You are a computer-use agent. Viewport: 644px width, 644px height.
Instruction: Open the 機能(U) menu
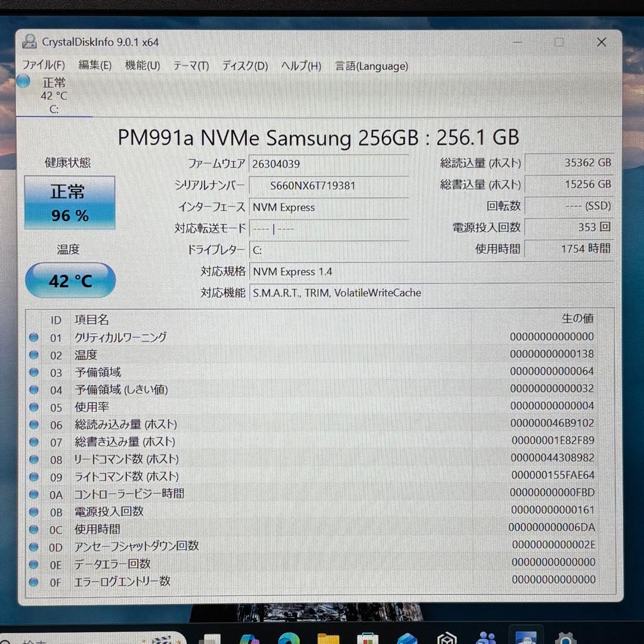pos(142,66)
